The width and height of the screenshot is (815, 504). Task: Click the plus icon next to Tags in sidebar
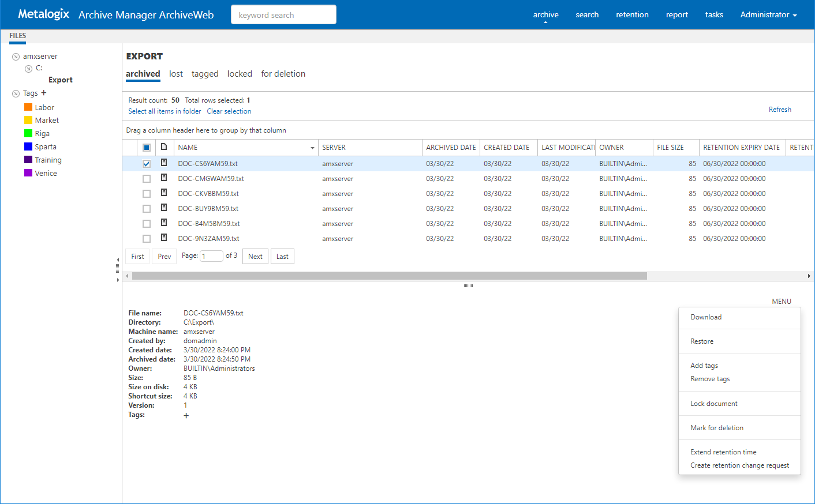[x=44, y=93]
